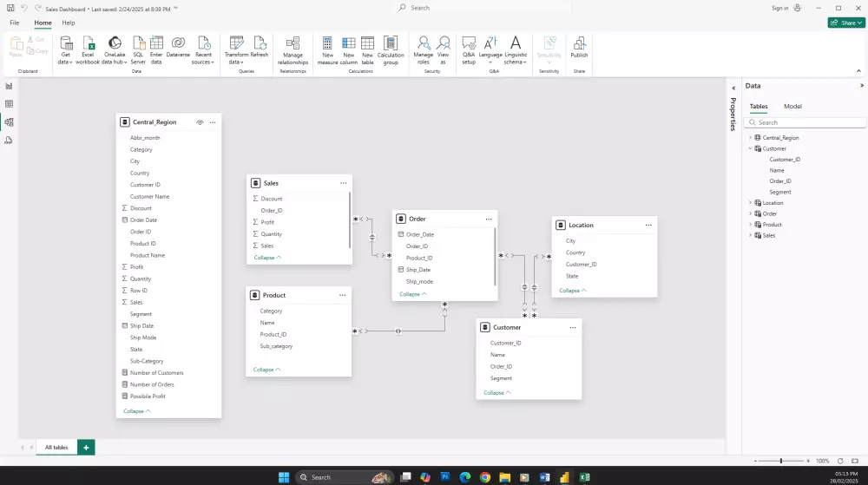Open the Q&A setup
This screenshot has height=485, width=868.
click(469, 50)
